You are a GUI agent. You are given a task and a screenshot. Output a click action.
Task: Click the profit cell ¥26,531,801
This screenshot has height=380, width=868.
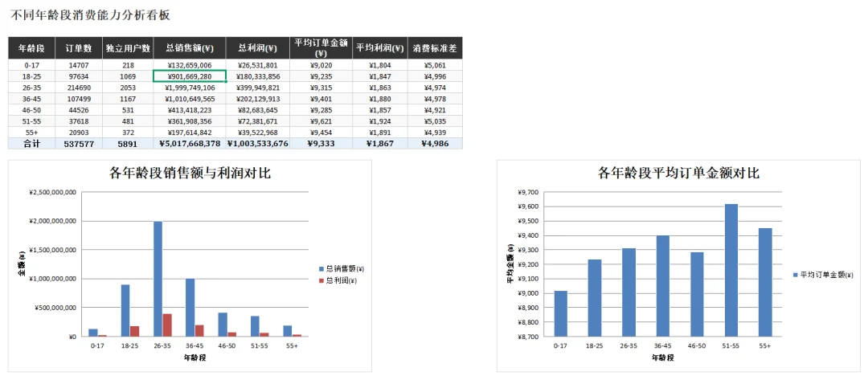tap(258, 65)
